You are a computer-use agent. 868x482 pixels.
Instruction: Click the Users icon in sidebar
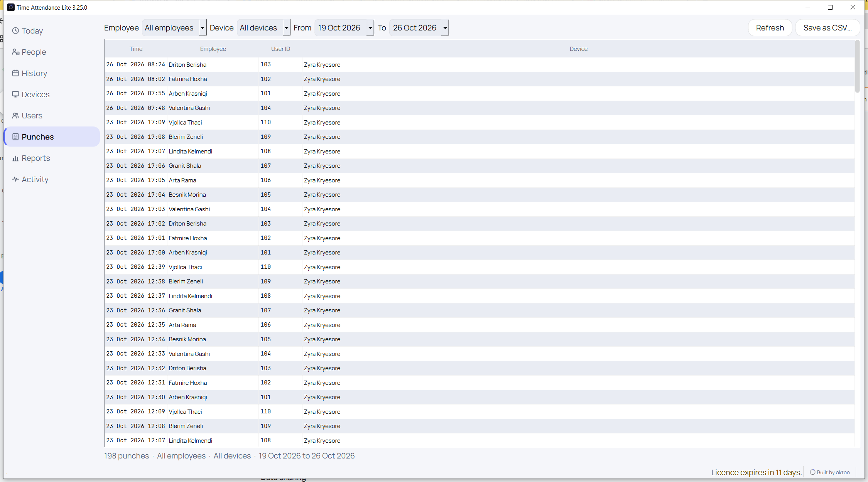(15, 116)
